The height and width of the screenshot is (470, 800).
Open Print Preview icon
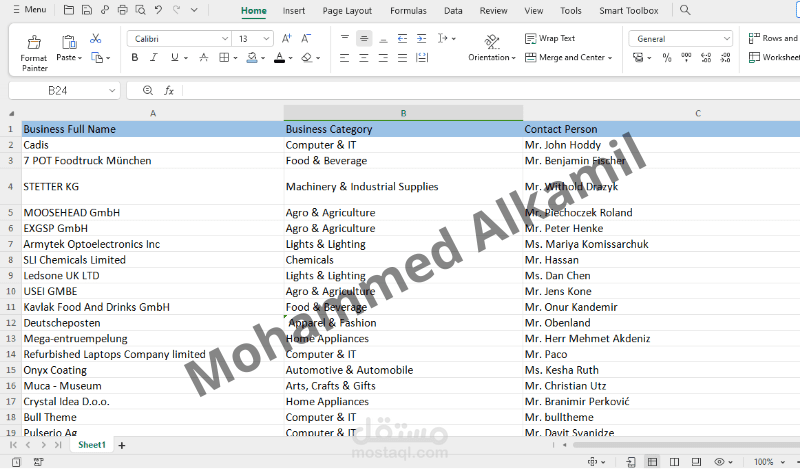(140, 10)
